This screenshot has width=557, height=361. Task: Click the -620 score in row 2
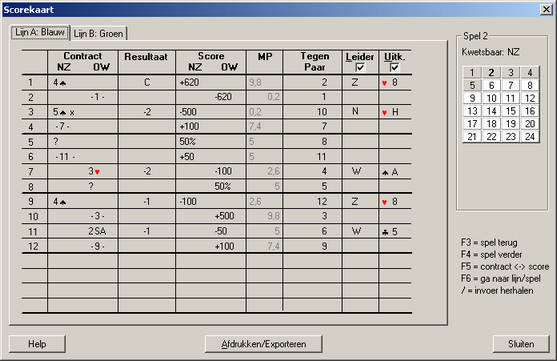[223, 97]
